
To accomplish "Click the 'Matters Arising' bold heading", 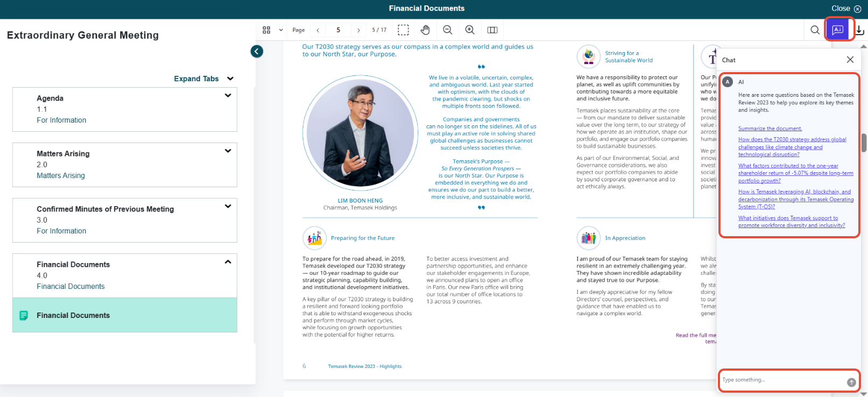I will (x=63, y=154).
